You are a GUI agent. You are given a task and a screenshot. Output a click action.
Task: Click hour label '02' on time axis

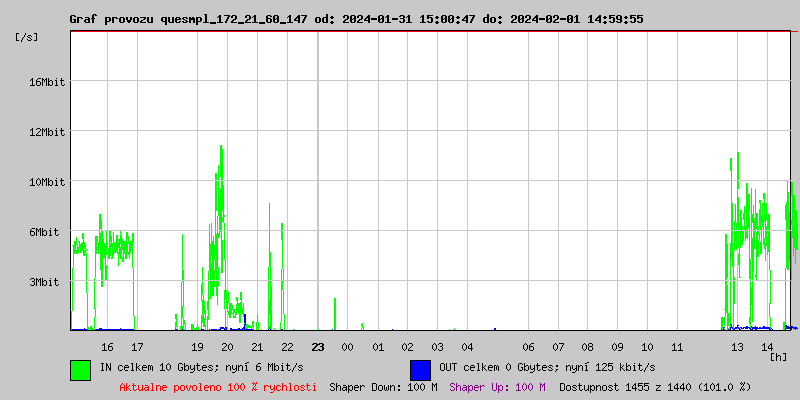(x=407, y=347)
